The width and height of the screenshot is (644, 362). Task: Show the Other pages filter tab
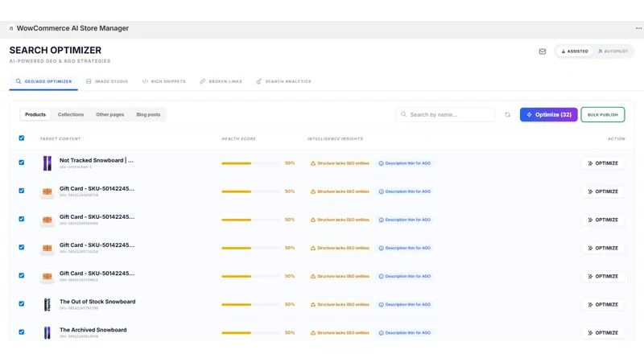pos(109,114)
